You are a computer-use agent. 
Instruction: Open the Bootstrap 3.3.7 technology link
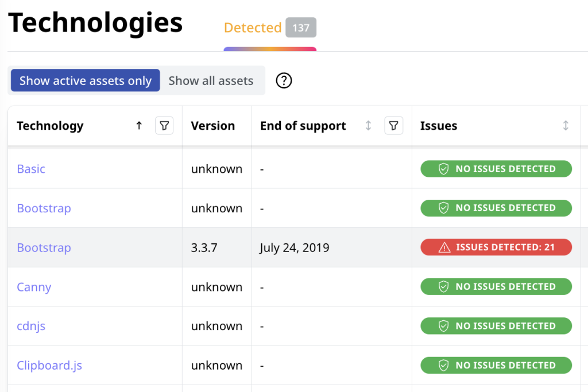coord(44,248)
